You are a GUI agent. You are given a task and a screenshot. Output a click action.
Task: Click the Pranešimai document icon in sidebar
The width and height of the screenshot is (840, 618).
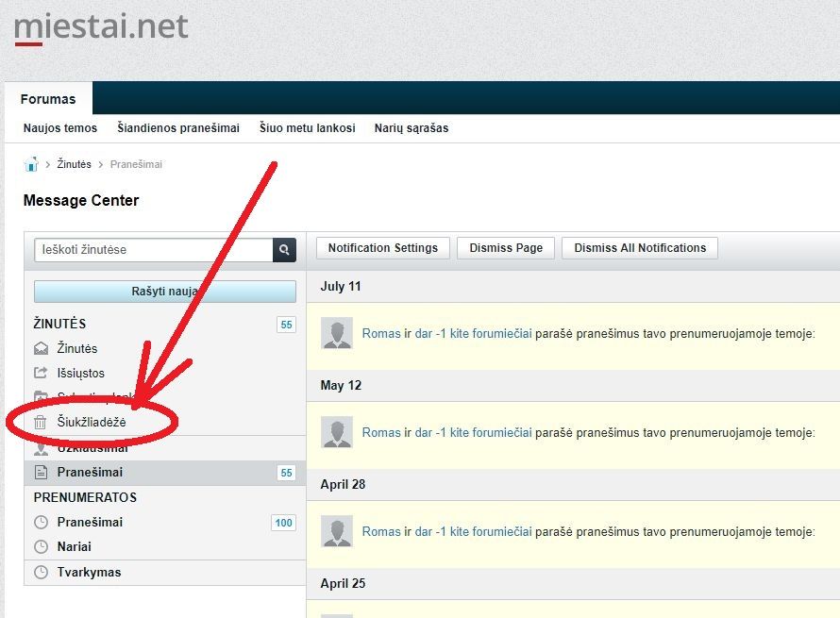click(41, 473)
